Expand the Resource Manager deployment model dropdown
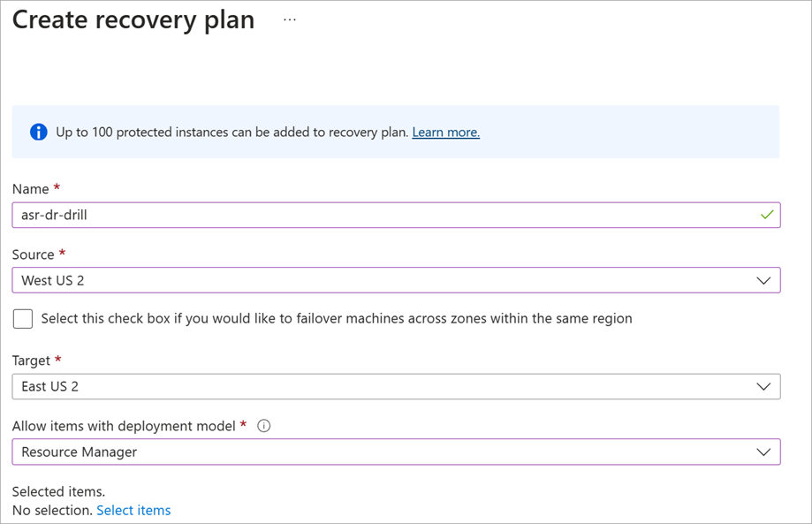This screenshot has height=524, width=812. tap(396, 452)
